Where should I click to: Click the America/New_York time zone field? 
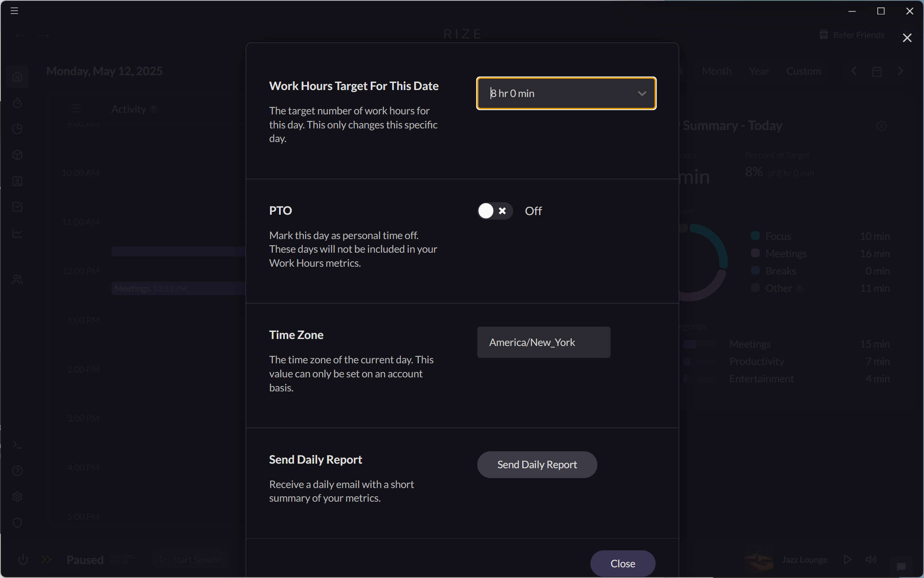(543, 342)
